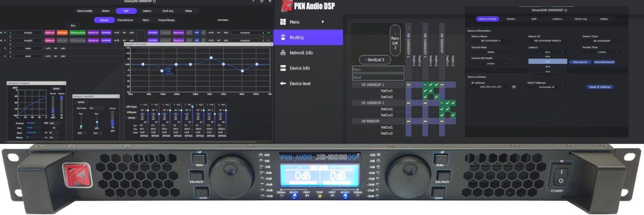Switch to Stream tab in DSP diagram window
644x215 pixels.
click(105, 11)
